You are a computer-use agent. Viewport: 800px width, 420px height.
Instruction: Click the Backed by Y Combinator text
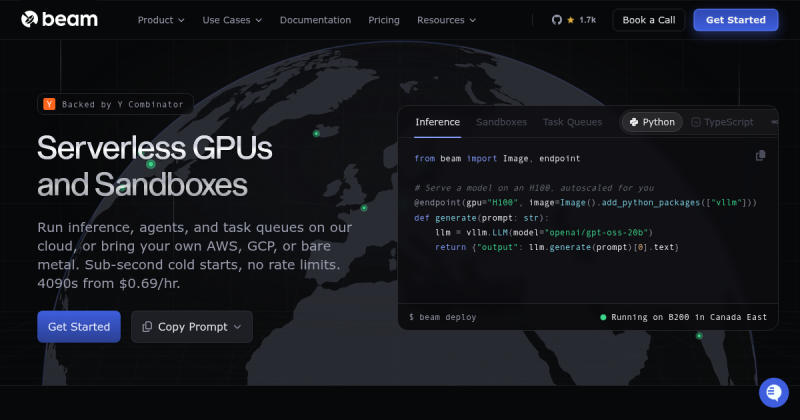pos(122,104)
